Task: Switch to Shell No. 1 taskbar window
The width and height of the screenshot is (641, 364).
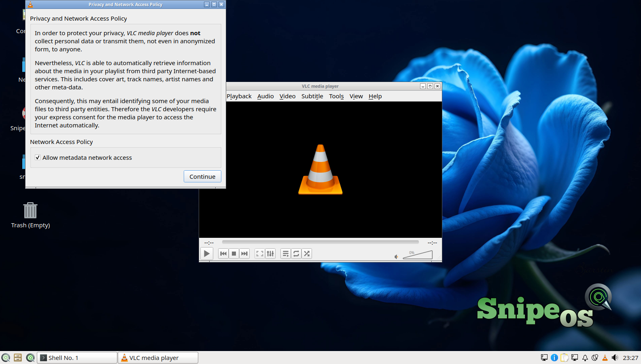Action: coord(77,358)
